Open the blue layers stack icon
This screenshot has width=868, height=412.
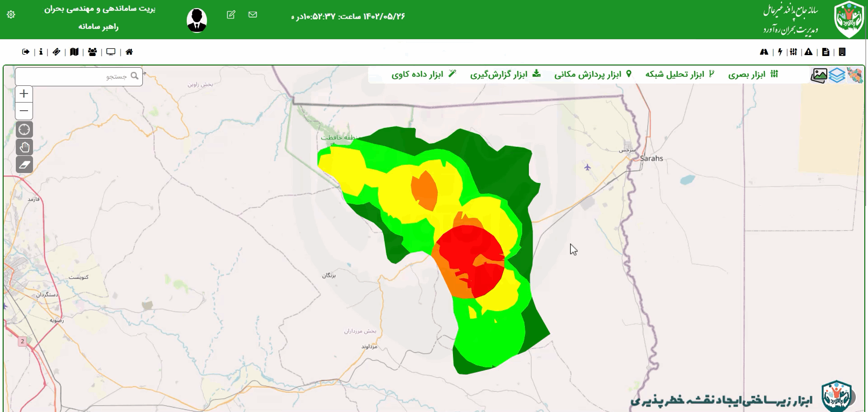click(x=837, y=75)
